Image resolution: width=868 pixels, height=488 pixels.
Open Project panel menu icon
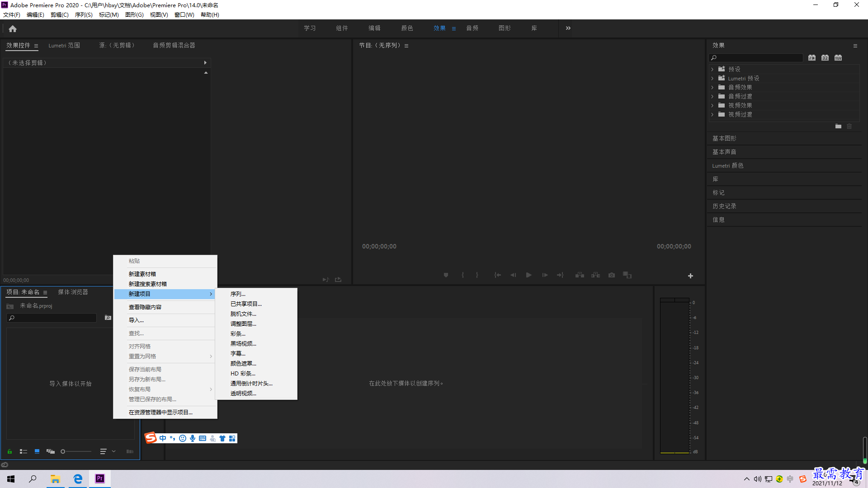[45, 292]
